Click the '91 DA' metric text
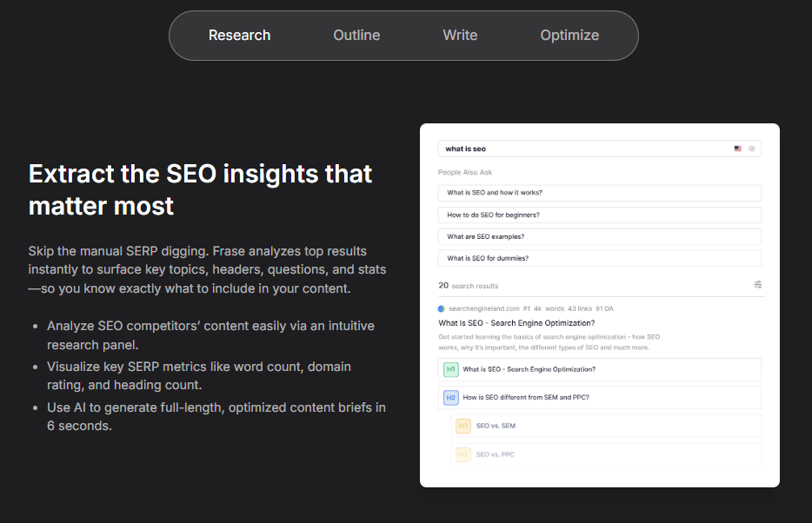 pos(604,308)
